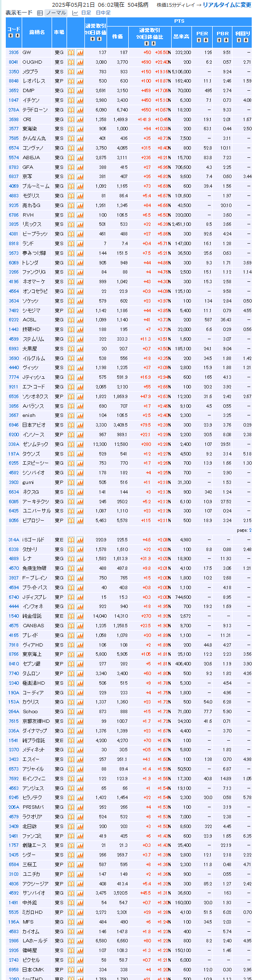The image size is (258, 980).
Task: Open book icon for ABEJA row
Action: (x=71, y=157)
